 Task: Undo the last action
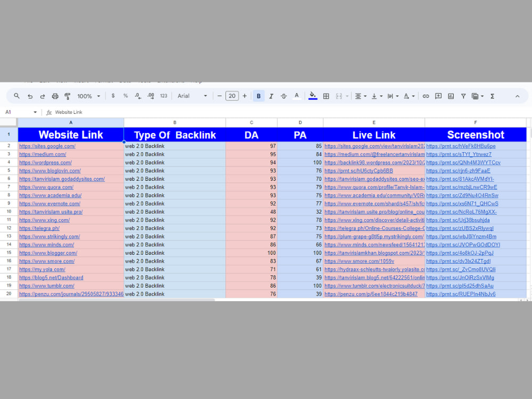point(30,96)
